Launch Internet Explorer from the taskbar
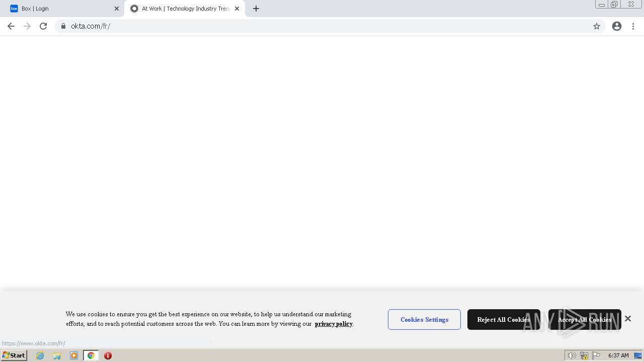The image size is (644, 362). pos(40,355)
